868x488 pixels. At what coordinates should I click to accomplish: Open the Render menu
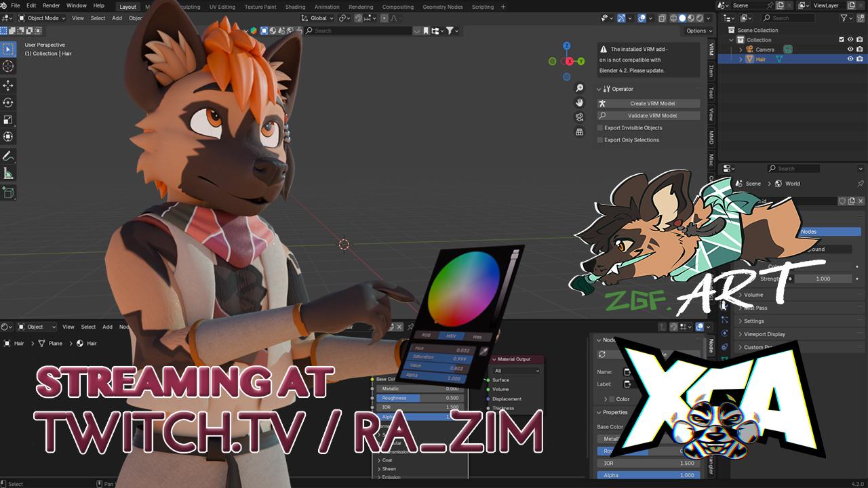pyautogui.click(x=52, y=5)
